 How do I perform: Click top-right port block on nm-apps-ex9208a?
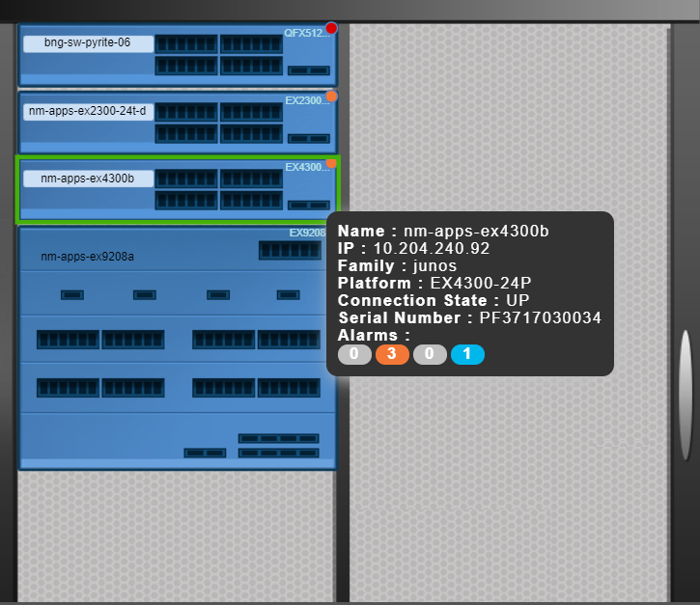coord(290,251)
